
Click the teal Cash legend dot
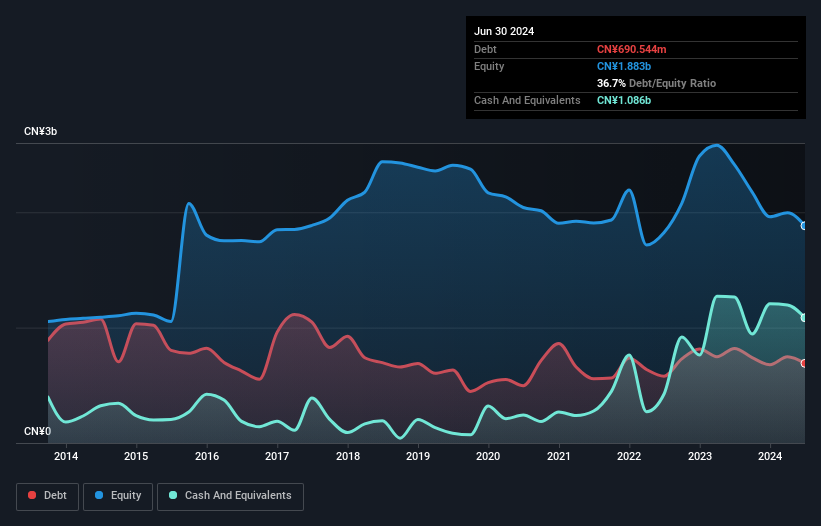click(173, 495)
